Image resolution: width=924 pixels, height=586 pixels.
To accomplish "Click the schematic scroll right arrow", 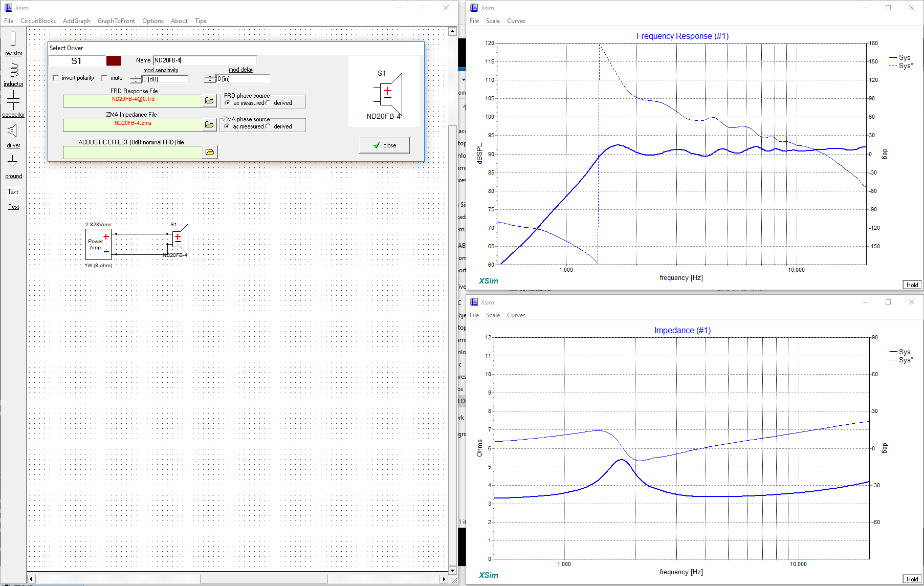I will coord(444,579).
